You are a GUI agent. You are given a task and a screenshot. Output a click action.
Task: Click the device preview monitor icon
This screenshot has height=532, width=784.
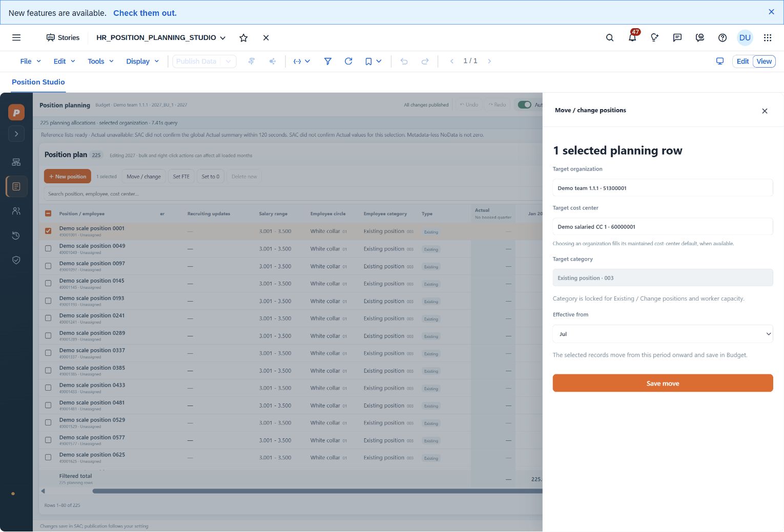(720, 61)
